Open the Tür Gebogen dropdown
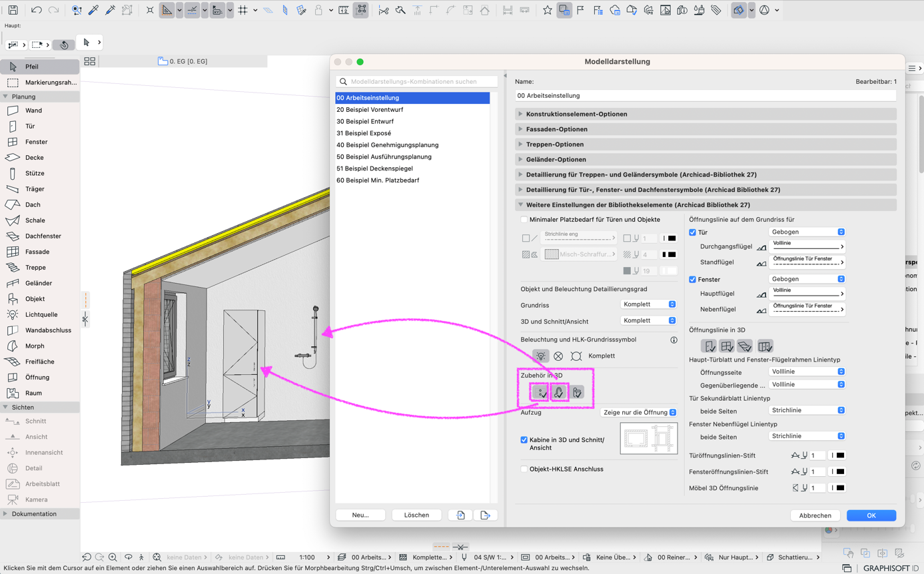This screenshot has height=574, width=924. pyautogui.click(x=807, y=232)
